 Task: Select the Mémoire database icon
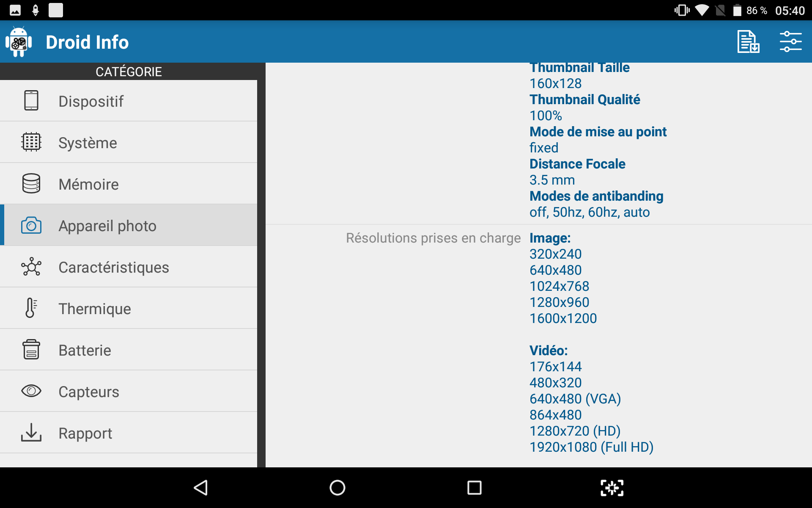click(31, 184)
